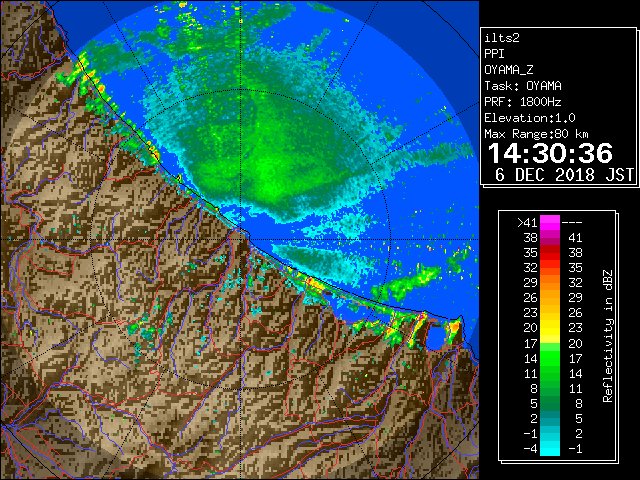The height and width of the screenshot is (480, 640).
Task: Select the '6 DEC 2018 JST' date
Action: coord(564,175)
